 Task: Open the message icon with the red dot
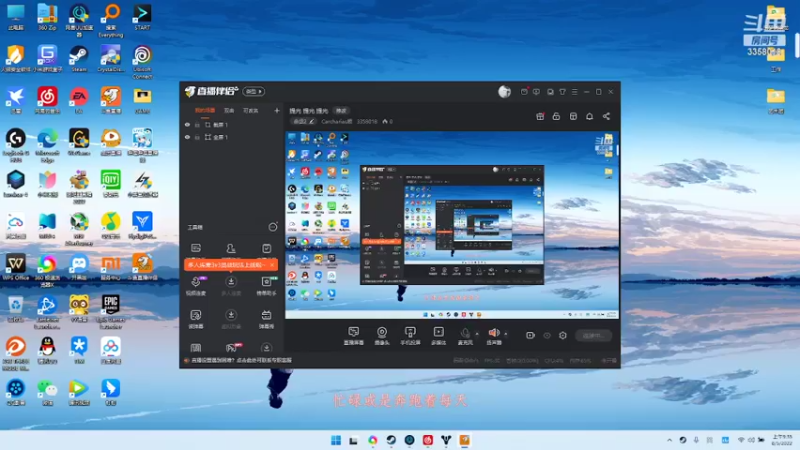524,92
